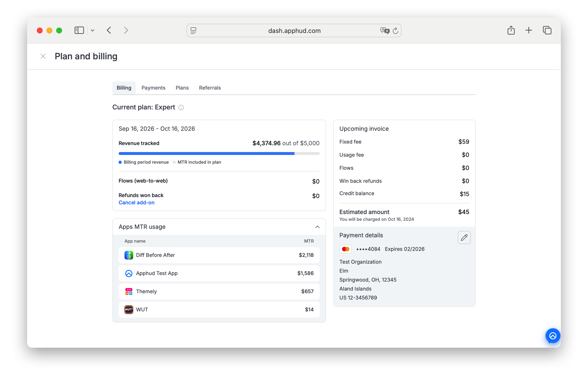Click the page reader icon in address bar
Image resolution: width=588 pixels, height=384 pixels.
[193, 31]
